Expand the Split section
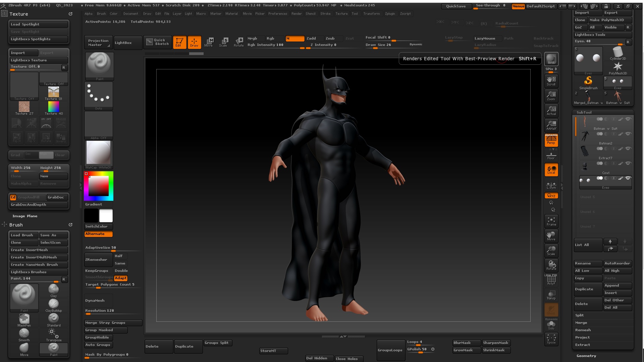This screenshot has width=644, height=362. click(x=579, y=315)
